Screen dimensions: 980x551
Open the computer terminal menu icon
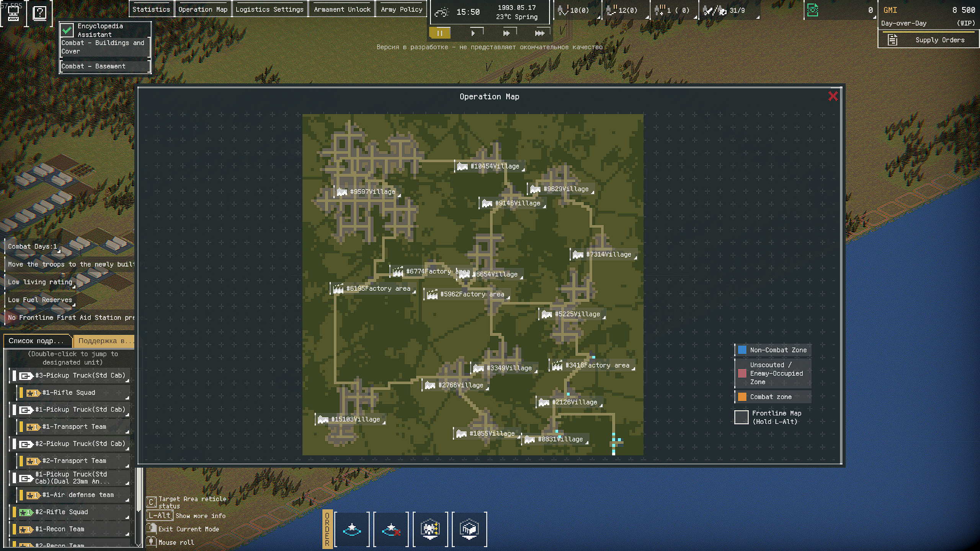click(14, 13)
